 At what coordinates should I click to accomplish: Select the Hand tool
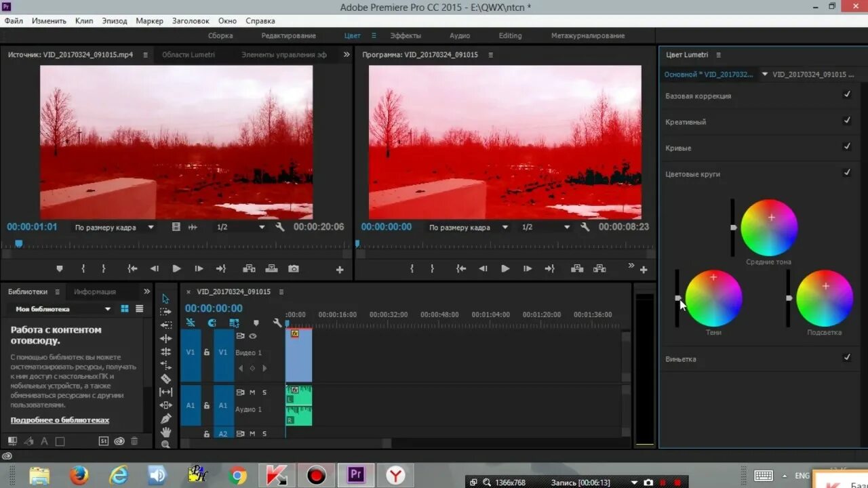coord(165,432)
